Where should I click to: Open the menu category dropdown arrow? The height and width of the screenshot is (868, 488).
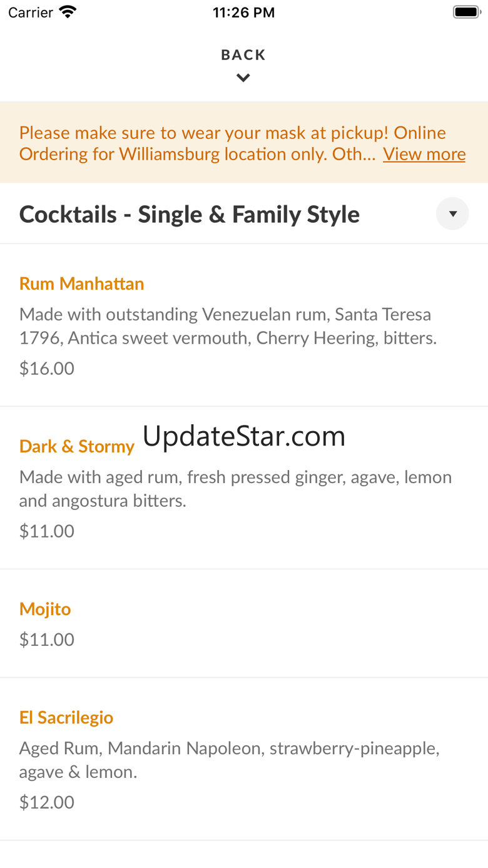[452, 214]
